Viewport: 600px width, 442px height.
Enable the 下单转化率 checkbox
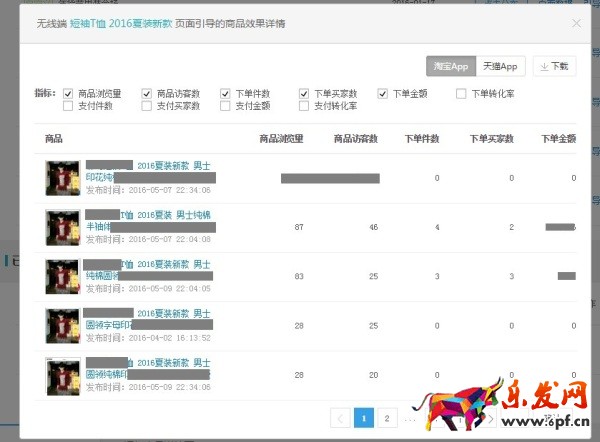tap(461, 93)
